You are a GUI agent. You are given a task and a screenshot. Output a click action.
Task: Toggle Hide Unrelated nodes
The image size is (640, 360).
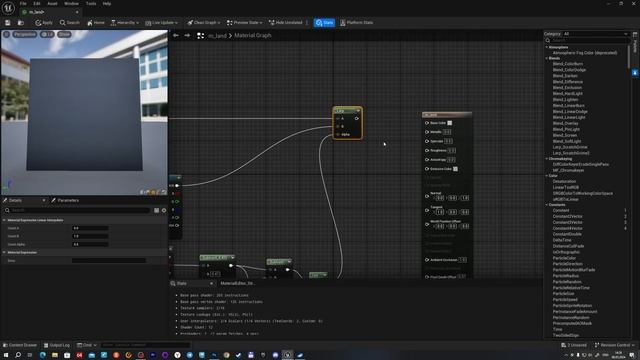pyautogui.click(x=286, y=23)
